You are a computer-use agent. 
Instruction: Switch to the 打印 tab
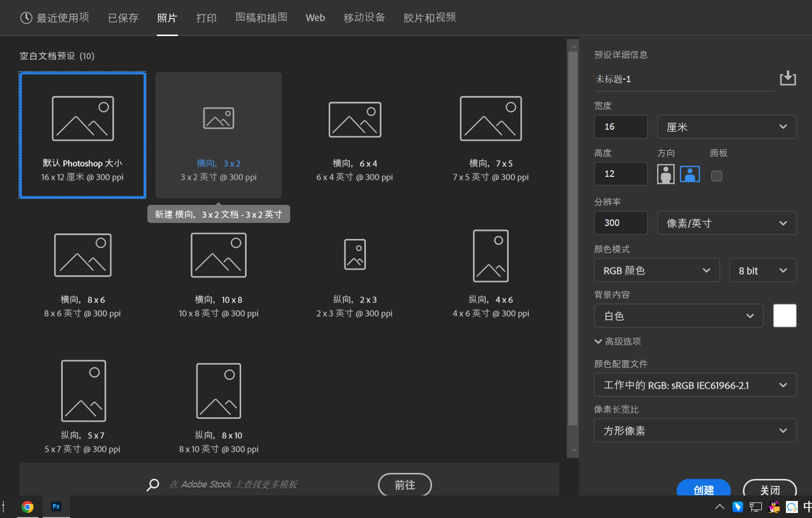206,18
